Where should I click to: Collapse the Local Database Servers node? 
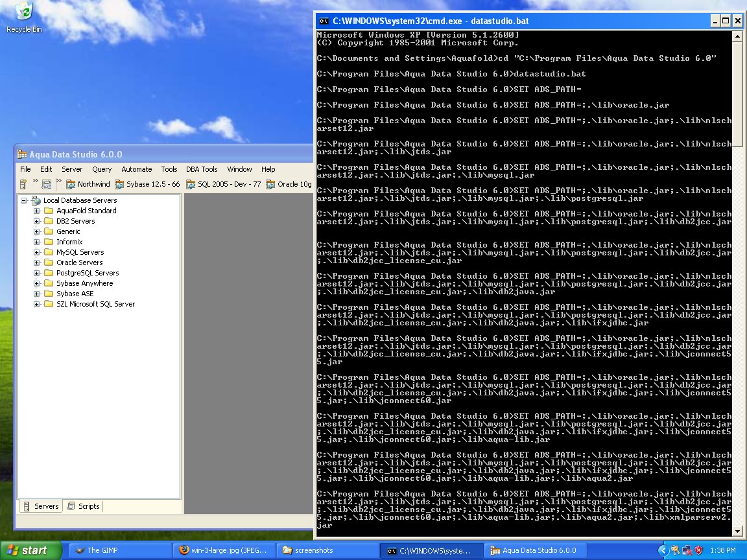pos(23,200)
